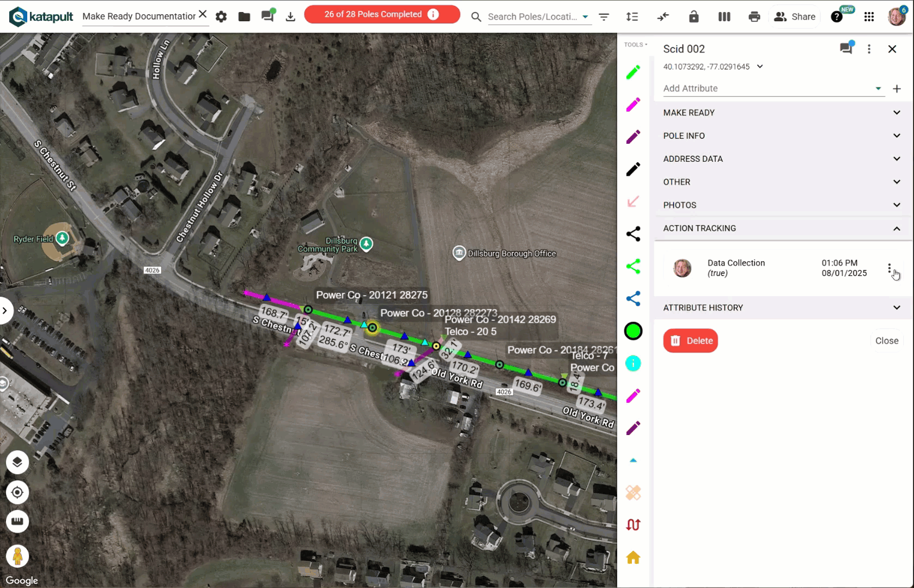
Task: Select the cyan info marker tool
Action: (633, 363)
